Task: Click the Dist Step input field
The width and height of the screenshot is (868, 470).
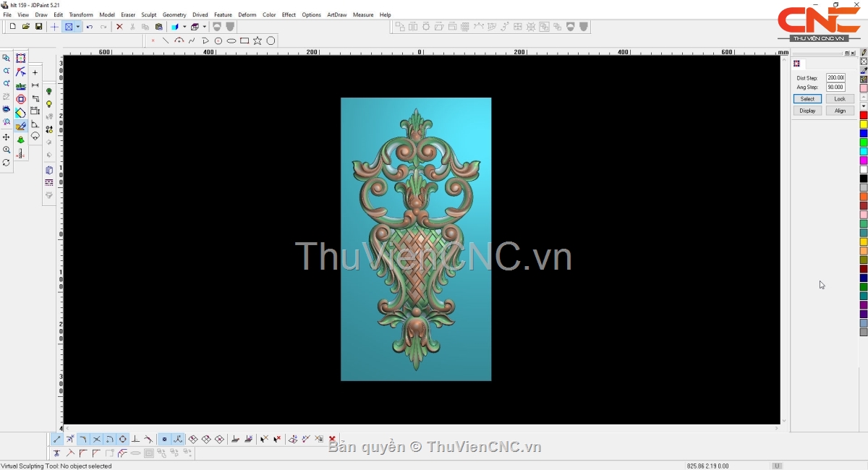Action: tap(835, 77)
